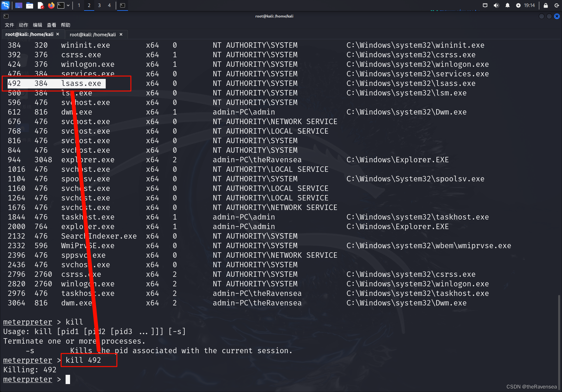This screenshot has width=562, height=392.
Task: Open the terminal emulator launcher icon
Action: 61,5
